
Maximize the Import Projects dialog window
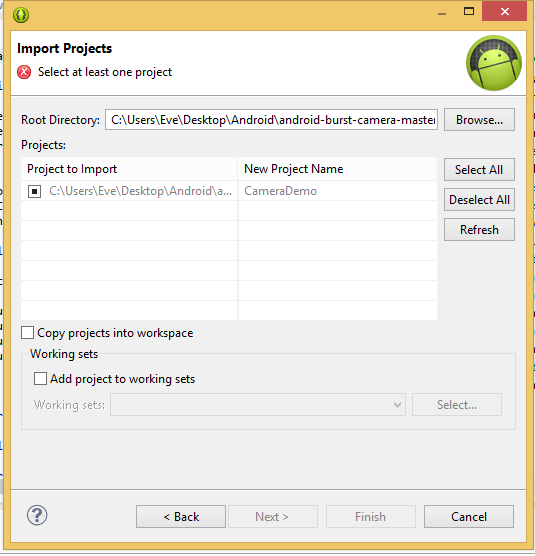pyautogui.click(x=469, y=12)
